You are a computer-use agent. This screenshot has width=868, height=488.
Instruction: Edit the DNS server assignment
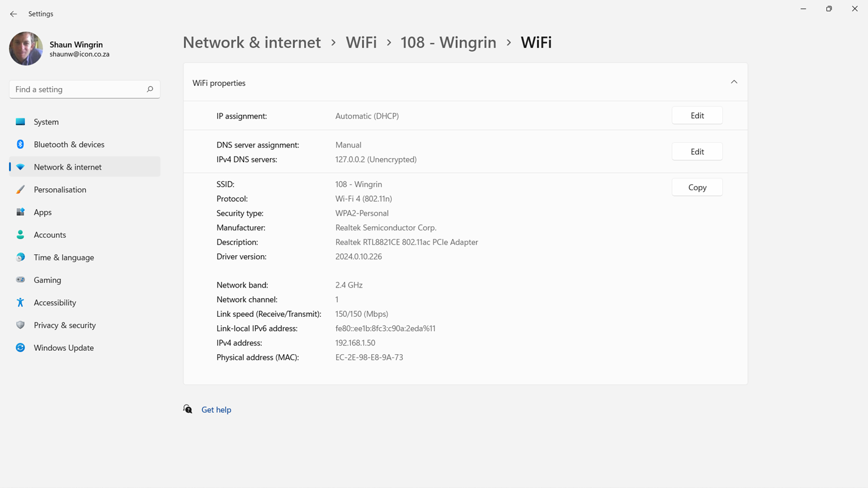pyautogui.click(x=697, y=152)
